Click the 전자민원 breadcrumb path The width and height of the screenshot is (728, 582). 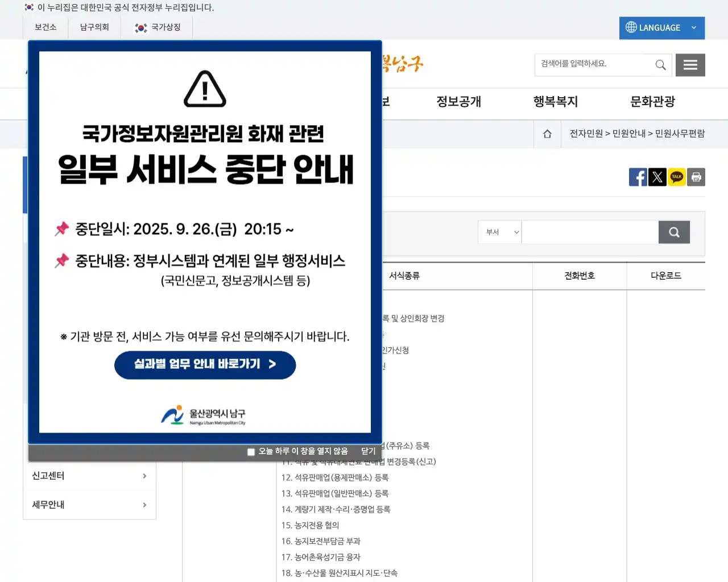coord(586,134)
